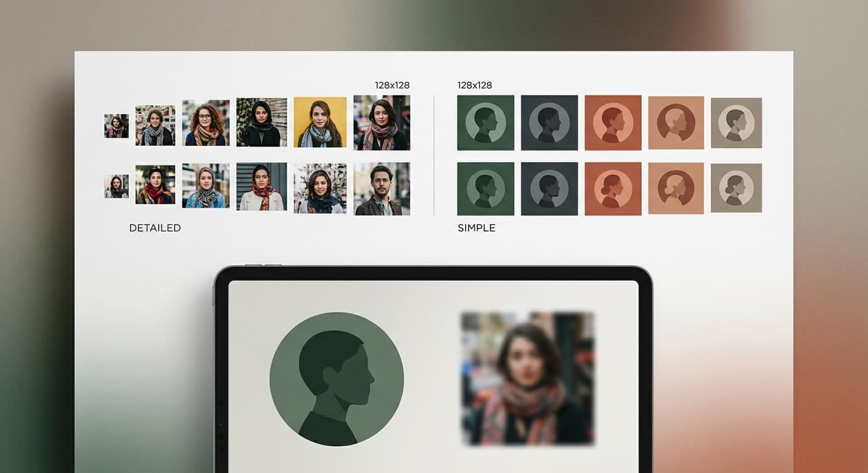Select the peach short-haired silhouette avatar
The width and height of the screenshot is (868, 473).
676,123
